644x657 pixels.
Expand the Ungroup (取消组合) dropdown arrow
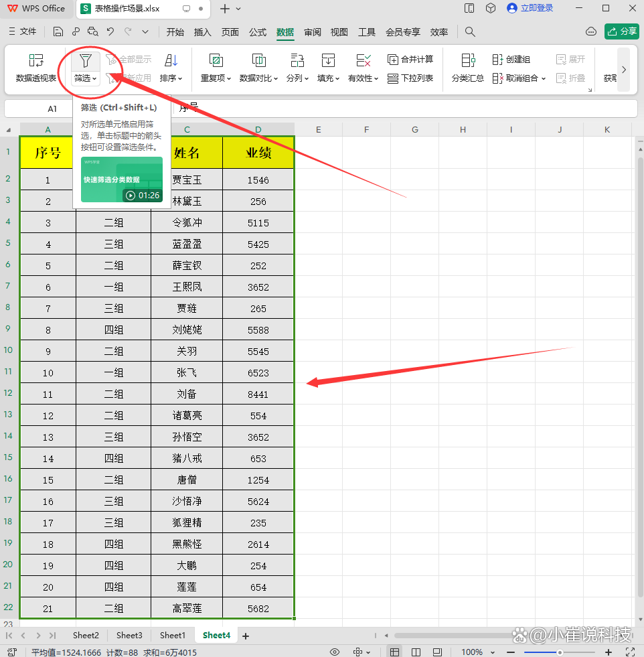544,79
